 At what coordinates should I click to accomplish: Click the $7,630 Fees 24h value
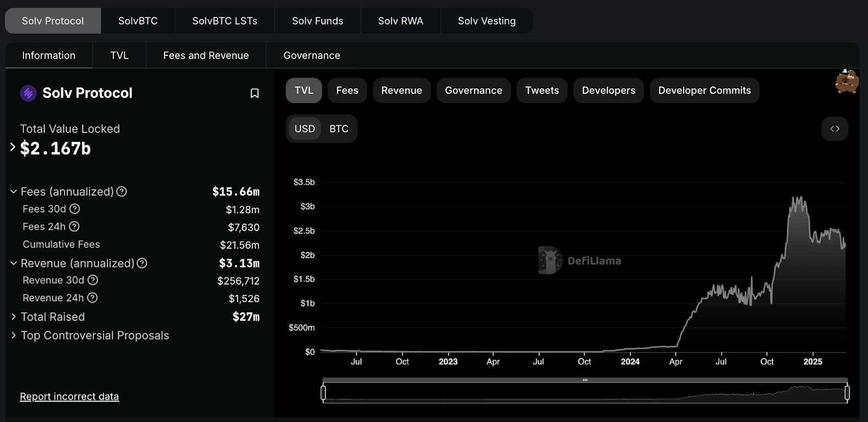point(244,227)
